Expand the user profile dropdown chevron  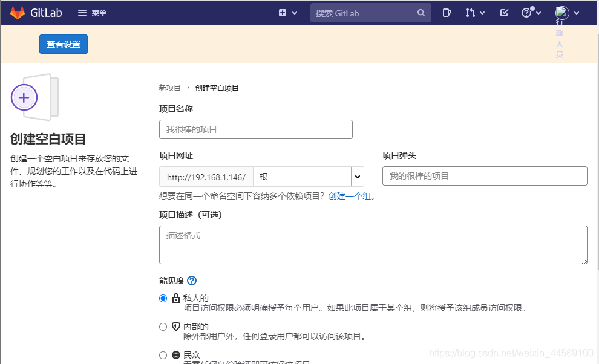pyautogui.click(x=577, y=13)
